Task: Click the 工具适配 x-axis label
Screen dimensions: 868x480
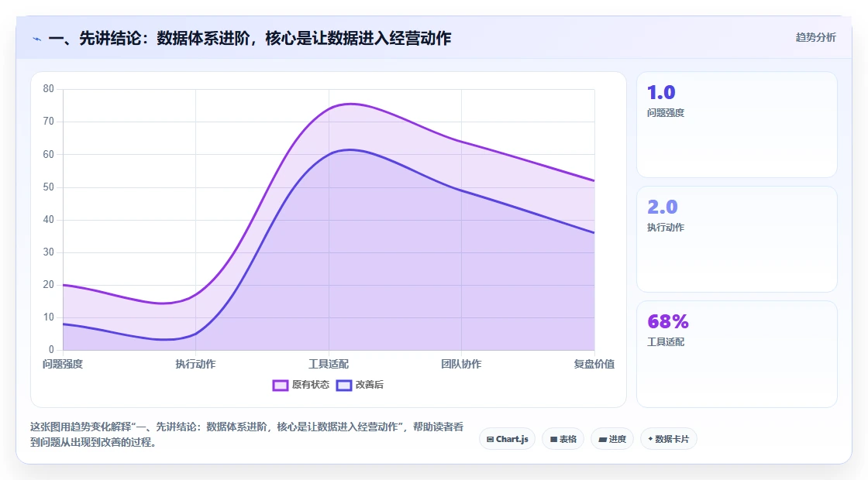Action: (x=329, y=364)
